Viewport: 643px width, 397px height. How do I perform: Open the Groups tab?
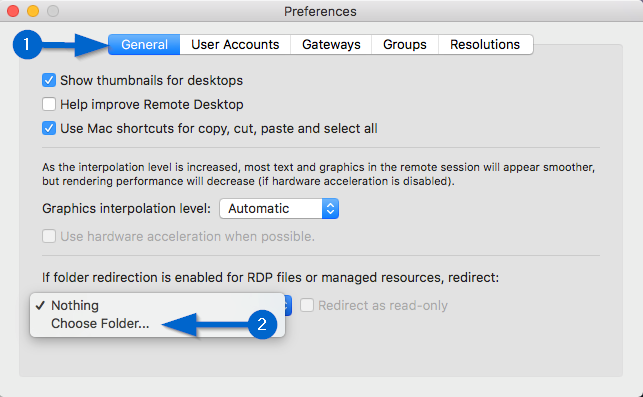[405, 44]
